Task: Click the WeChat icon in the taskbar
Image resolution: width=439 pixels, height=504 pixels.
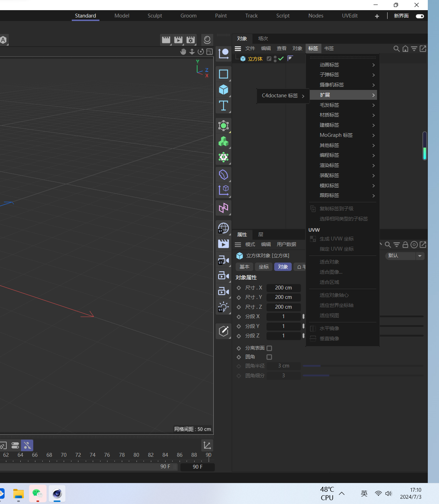Action: click(37, 493)
